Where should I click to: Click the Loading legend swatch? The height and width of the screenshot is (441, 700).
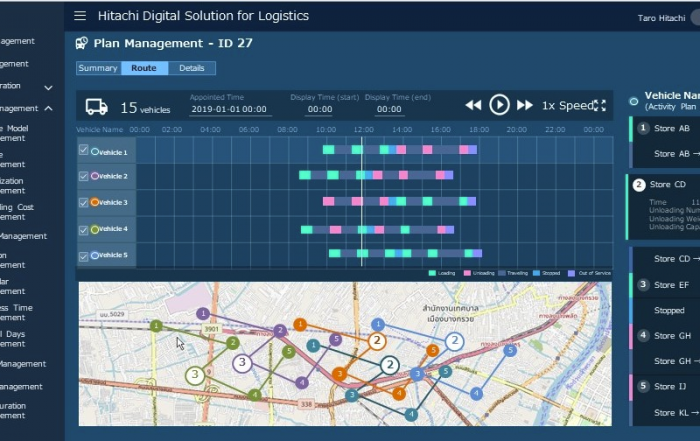click(432, 273)
